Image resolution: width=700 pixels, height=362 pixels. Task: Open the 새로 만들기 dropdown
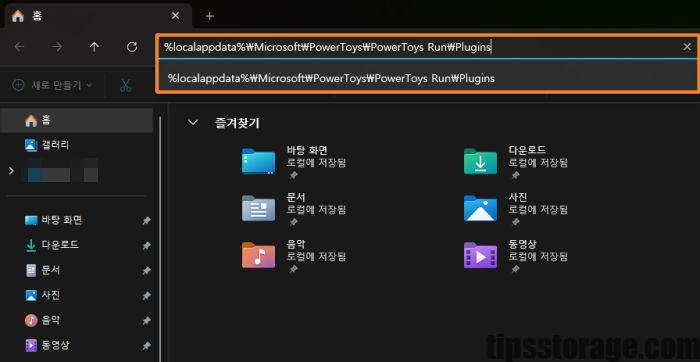tap(52, 85)
